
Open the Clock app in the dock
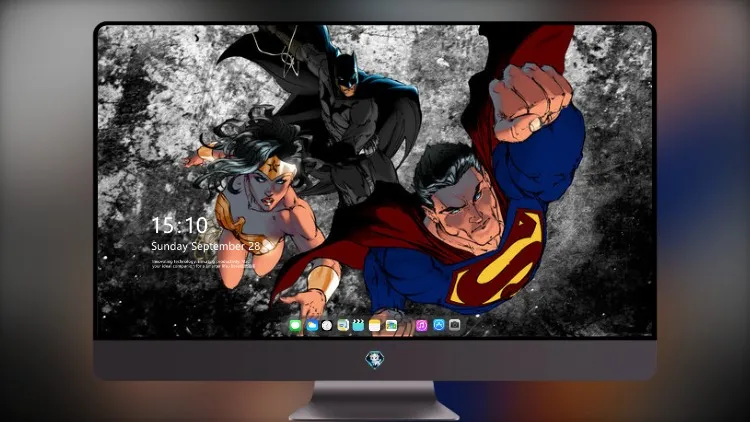tap(327, 325)
